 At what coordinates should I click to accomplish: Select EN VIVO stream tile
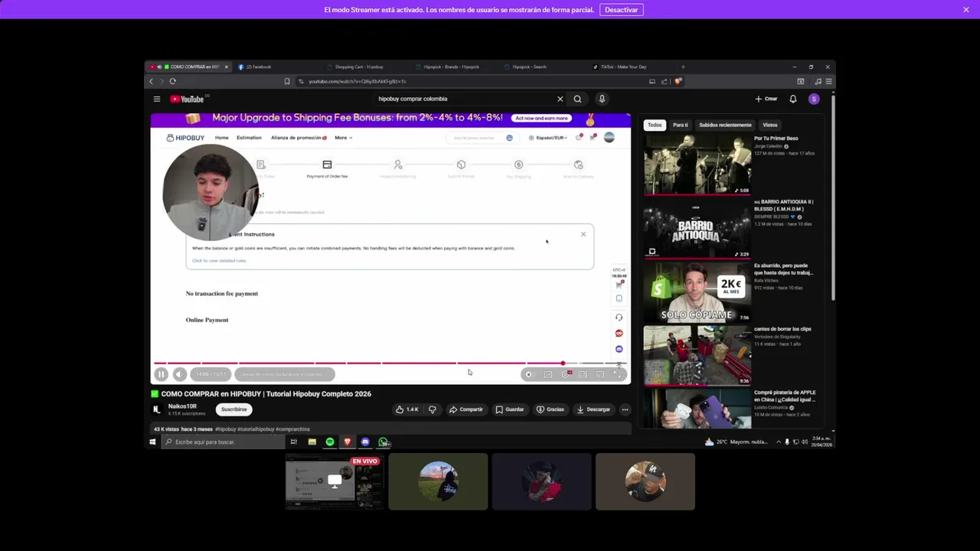click(x=335, y=481)
